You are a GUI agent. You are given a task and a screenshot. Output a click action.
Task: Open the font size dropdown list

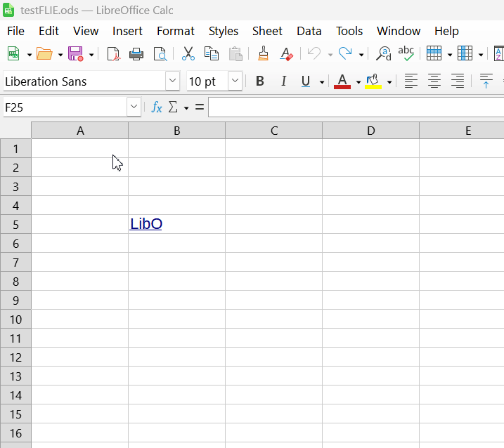click(235, 81)
